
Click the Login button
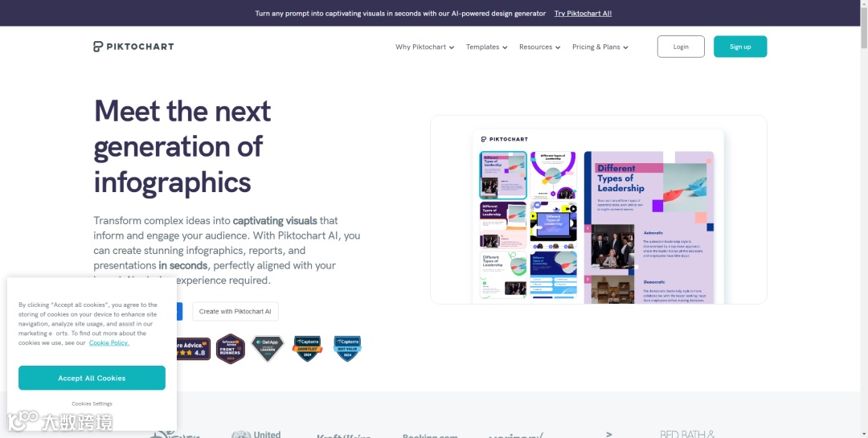pos(681,47)
